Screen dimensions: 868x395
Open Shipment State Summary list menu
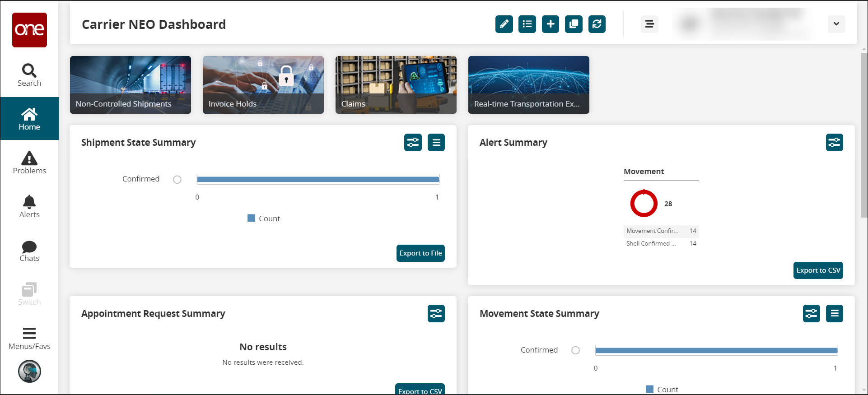(436, 143)
